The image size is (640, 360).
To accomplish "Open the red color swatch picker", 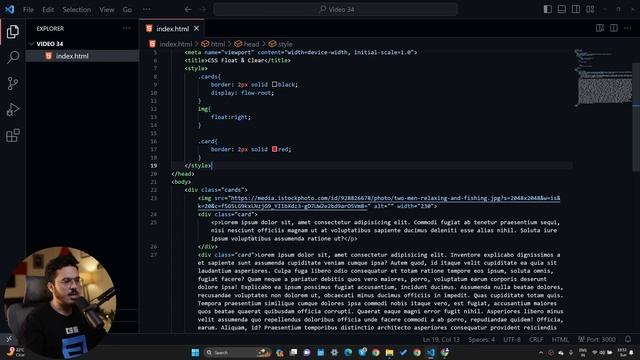I will click(x=274, y=149).
